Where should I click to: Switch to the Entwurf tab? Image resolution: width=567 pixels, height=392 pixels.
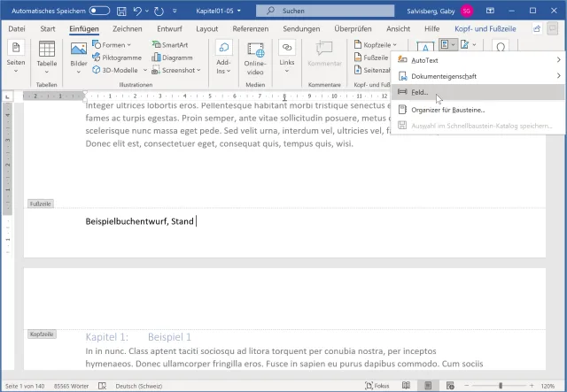click(169, 28)
